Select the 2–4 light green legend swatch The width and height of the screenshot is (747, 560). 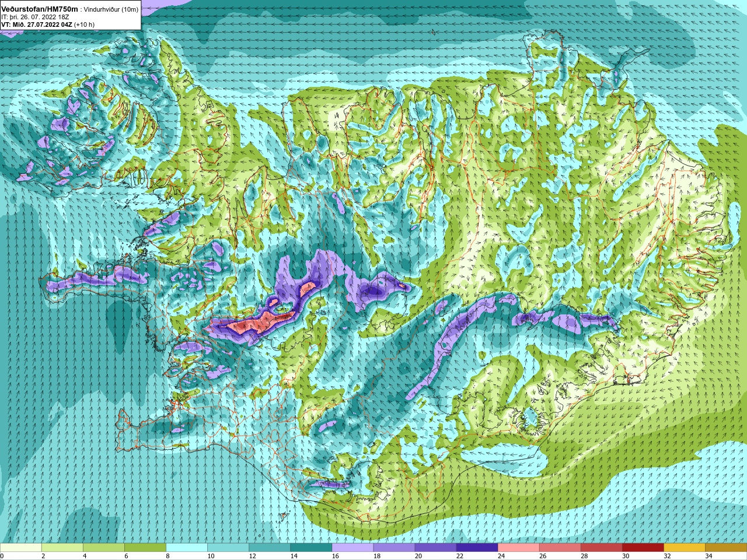(x=62, y=548)
